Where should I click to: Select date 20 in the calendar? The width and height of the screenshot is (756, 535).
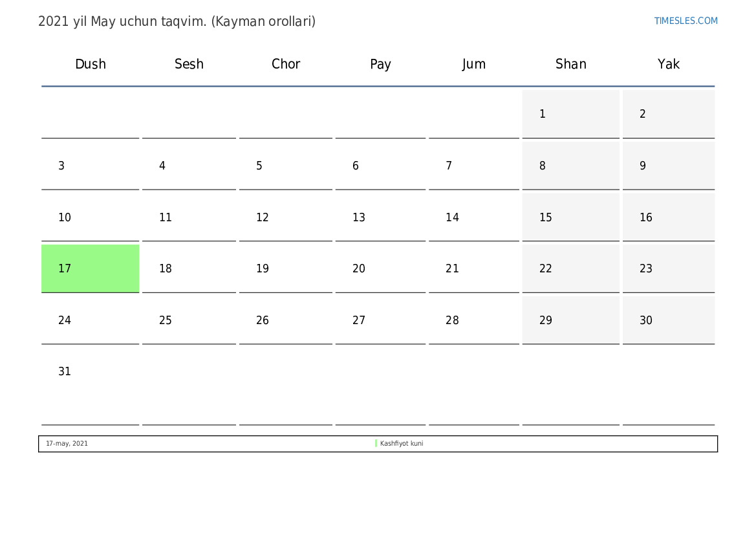point(380,268)
